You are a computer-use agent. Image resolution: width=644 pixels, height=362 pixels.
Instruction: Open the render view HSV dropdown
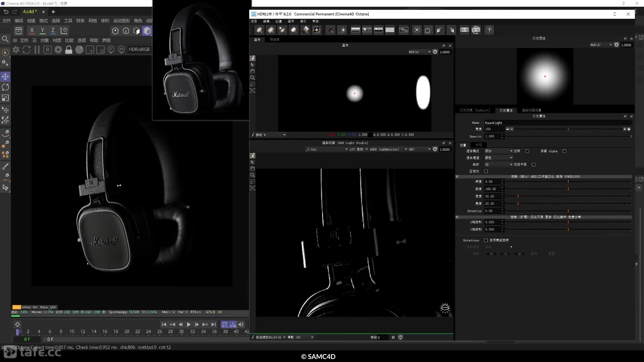[419, 149]
